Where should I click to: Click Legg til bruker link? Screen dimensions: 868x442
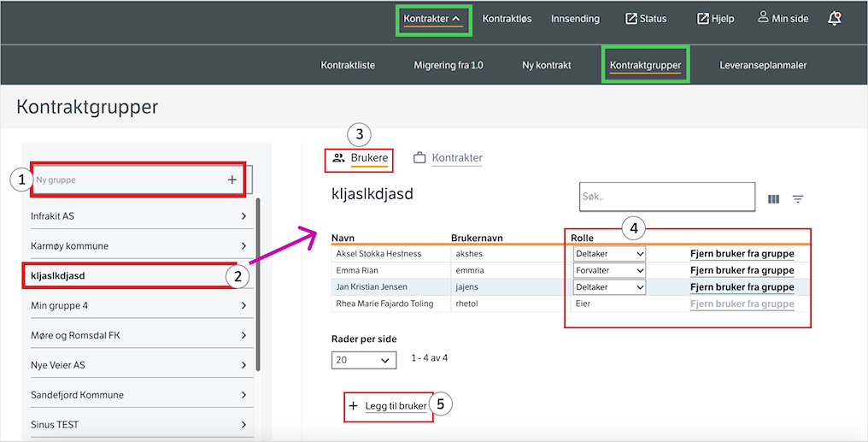pos(389,406)
